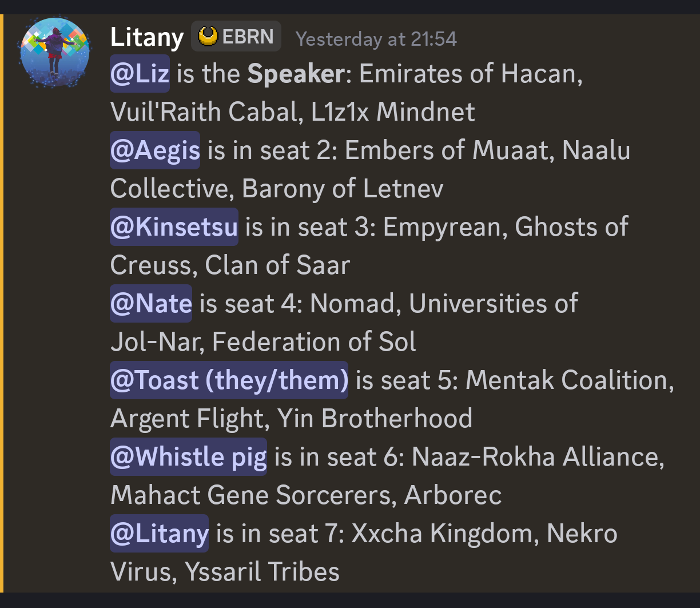Select the @Kinsetsu mention

click(174, 227)
